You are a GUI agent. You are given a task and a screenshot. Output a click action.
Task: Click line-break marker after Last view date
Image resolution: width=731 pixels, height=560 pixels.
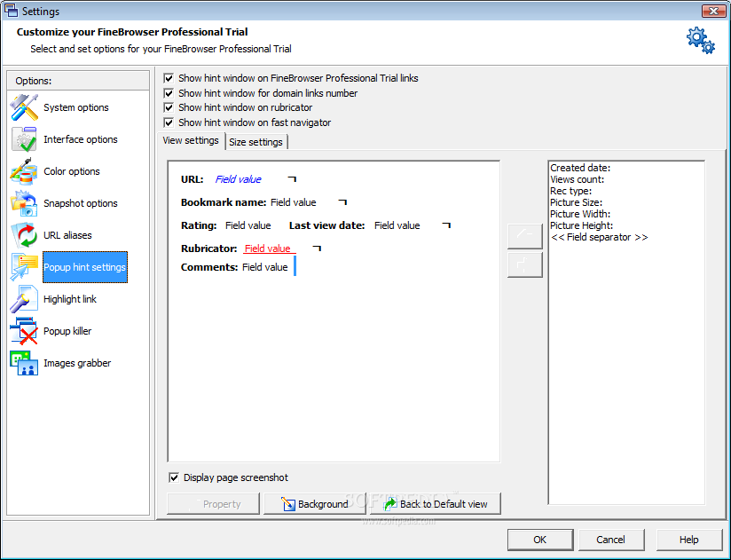446,225
